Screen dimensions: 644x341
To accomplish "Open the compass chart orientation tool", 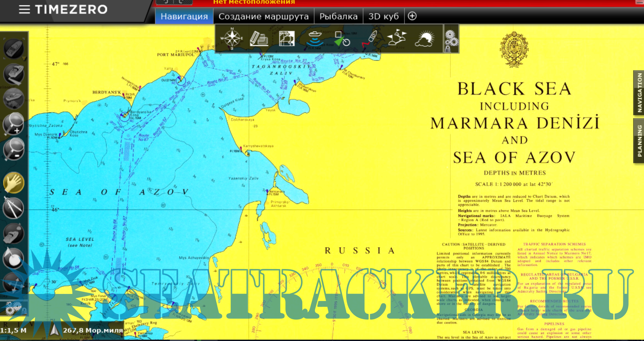I will (x=232, y=38).
